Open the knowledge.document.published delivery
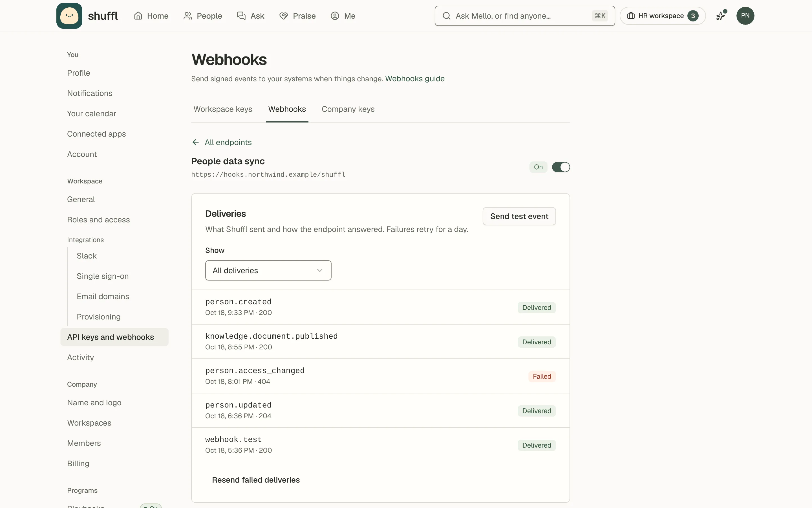 tap(381, 342)
